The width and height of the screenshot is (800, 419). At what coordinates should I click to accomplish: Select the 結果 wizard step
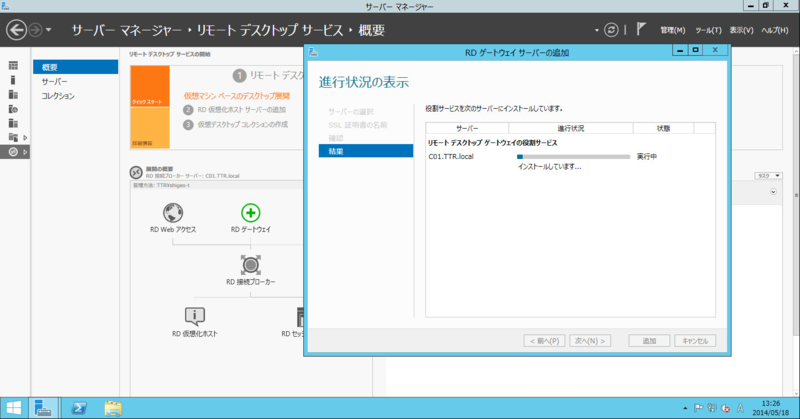coord(366,151)
